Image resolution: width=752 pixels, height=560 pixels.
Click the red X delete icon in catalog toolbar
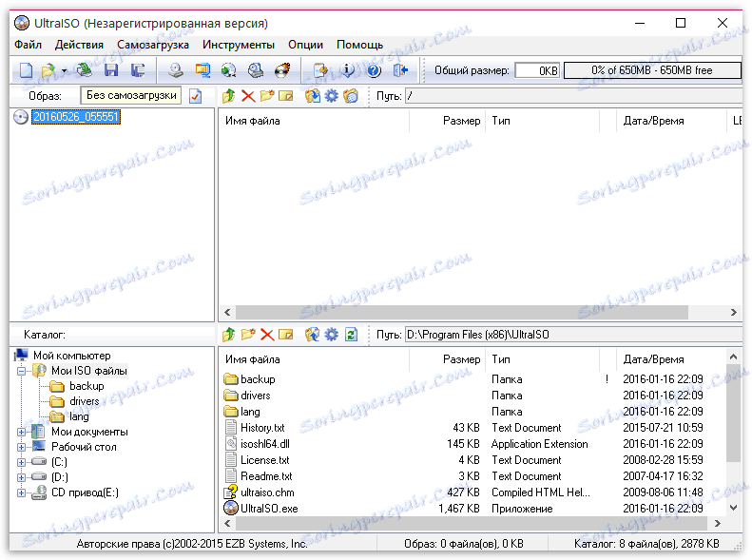pyautogui.click(x=267, y=334)
